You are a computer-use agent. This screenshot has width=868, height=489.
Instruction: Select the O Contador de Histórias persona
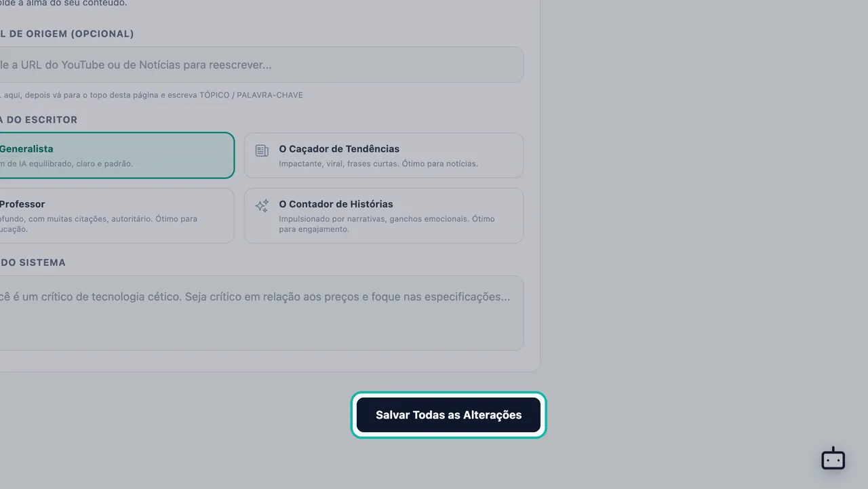click(x=384, y=216)
